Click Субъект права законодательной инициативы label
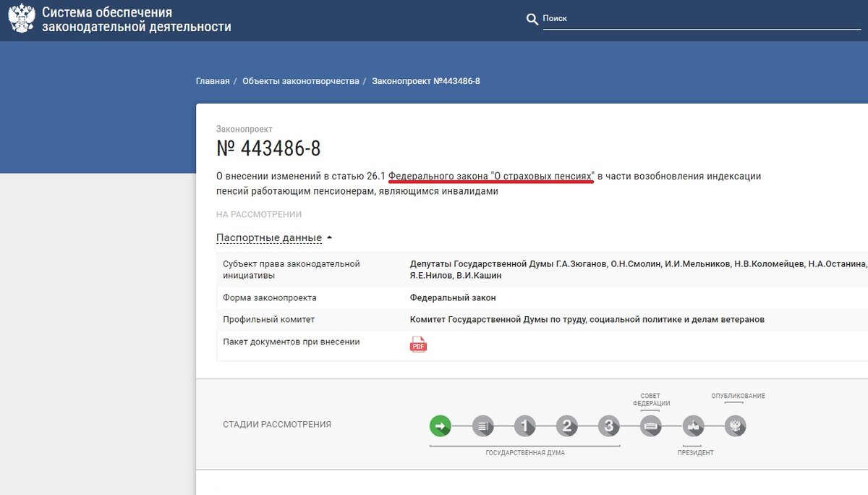Viewport: 868px width, 495px height. [292, 269]
